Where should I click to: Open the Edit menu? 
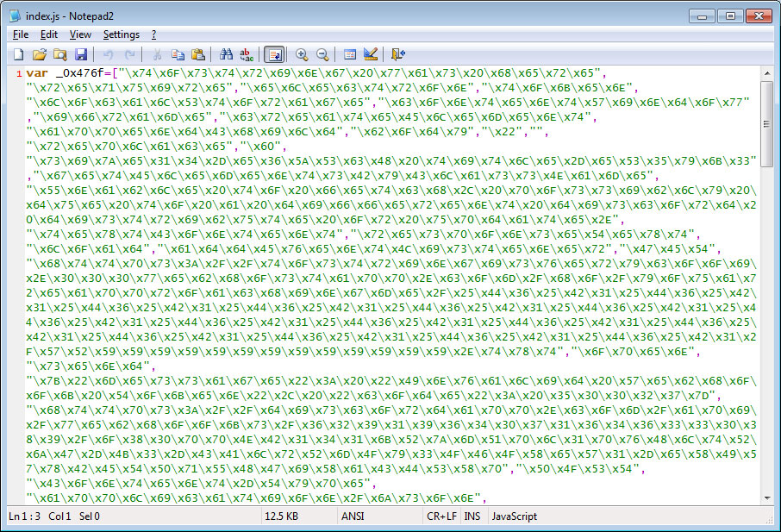tap(49, 34)
